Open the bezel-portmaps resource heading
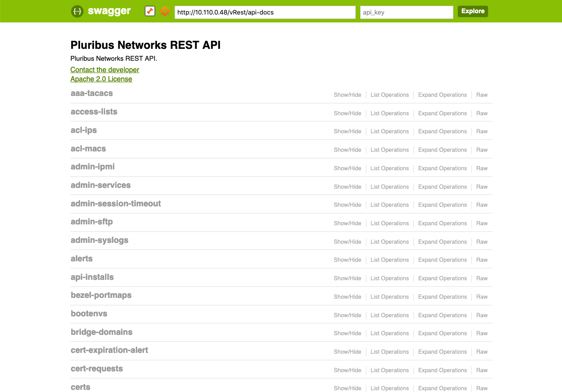Image resolution: width=562 pixels, height=392 pixels. pyautogui.click(x=101, y=295)
